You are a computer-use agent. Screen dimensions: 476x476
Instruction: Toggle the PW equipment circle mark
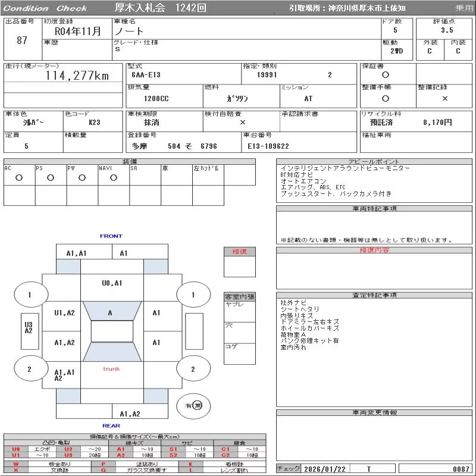[82, 178]
